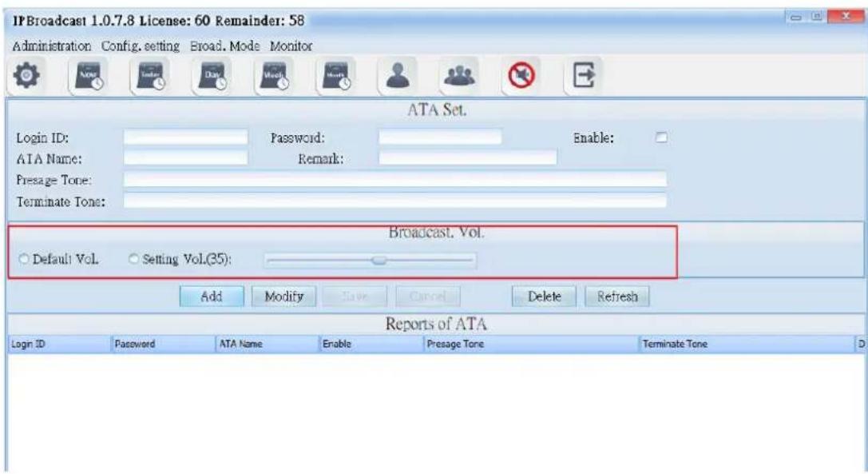Open the Administration menu
This screenshot has height=474, width=868.
tap(51, 46)
